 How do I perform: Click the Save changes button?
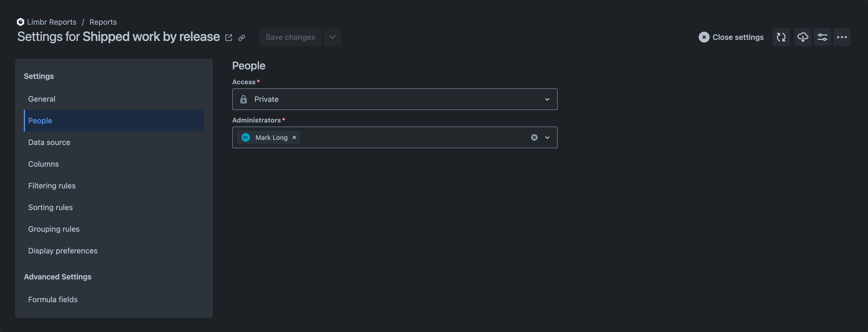click(x=290, y=37)
